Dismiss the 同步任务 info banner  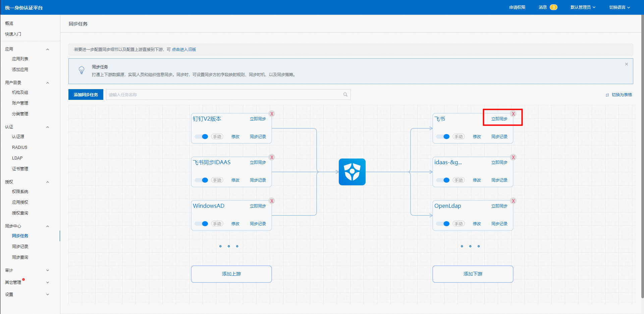[x=626, y=64]
